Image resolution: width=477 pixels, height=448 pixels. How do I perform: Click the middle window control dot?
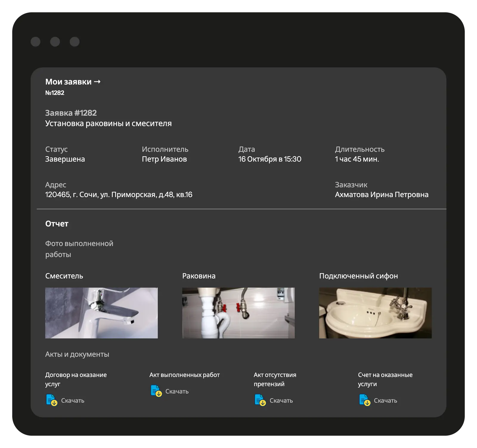(x=55, y=42)
